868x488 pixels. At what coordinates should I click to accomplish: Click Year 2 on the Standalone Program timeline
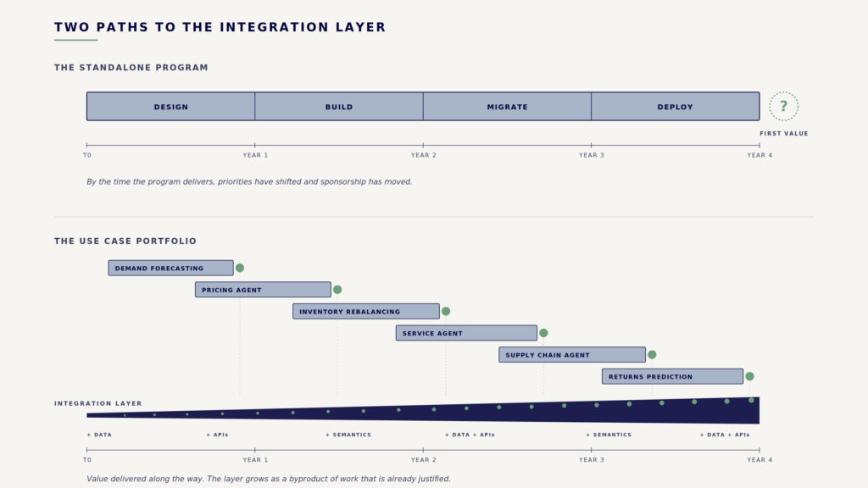[x=423, y=155]
